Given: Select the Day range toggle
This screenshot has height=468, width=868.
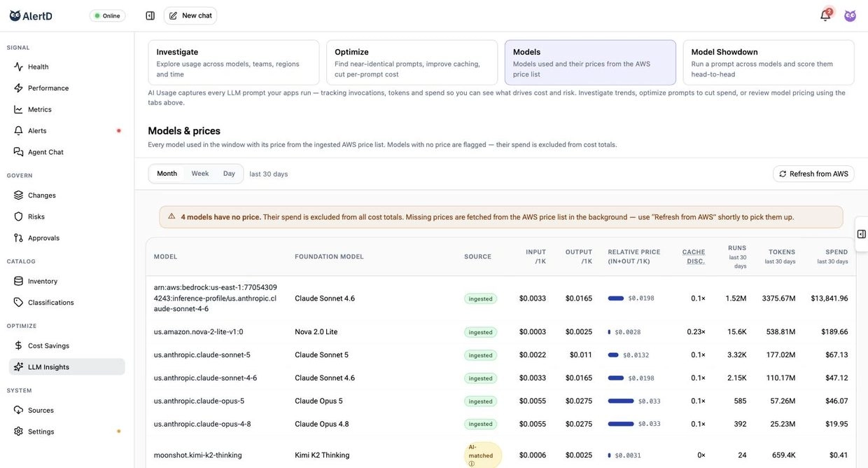Looking at the screenshot, I should (229, 174).
